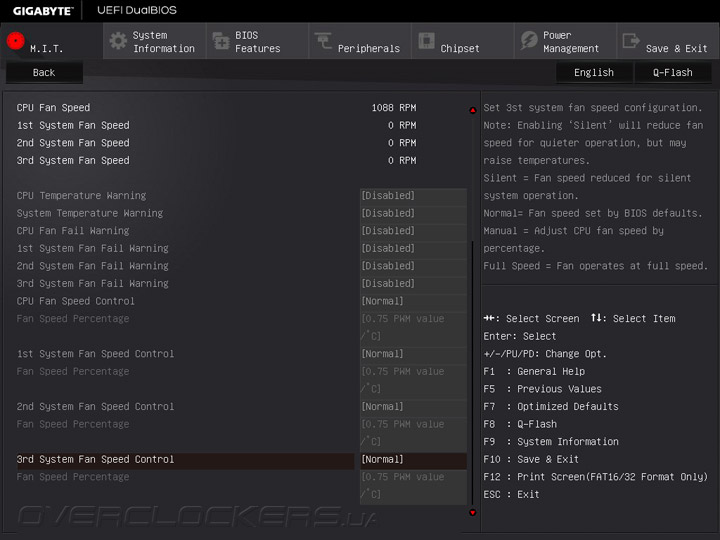The height and width of the screenshot is (540, 720).
Task: Go to Power Management tab
Action: [565, 41]
